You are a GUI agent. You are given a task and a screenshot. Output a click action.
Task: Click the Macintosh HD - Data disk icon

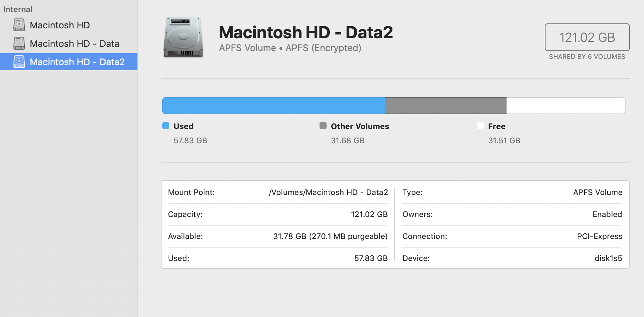coord(19,44)
